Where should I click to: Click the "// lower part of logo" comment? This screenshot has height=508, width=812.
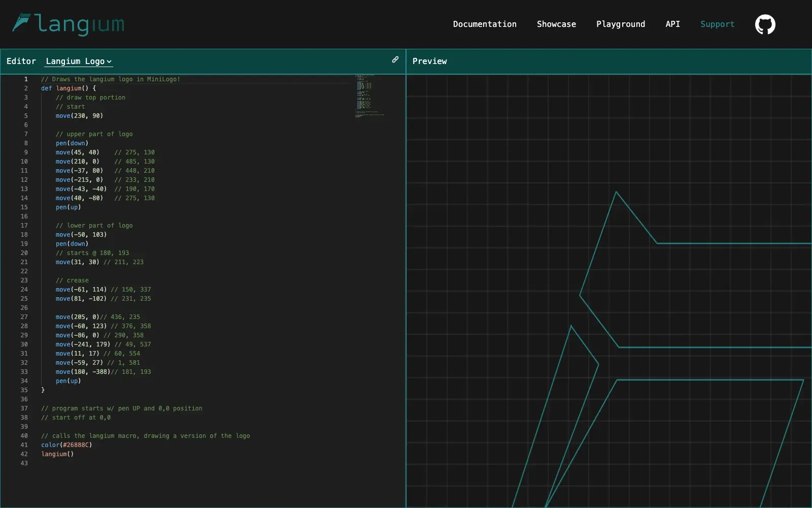[94, 226]
